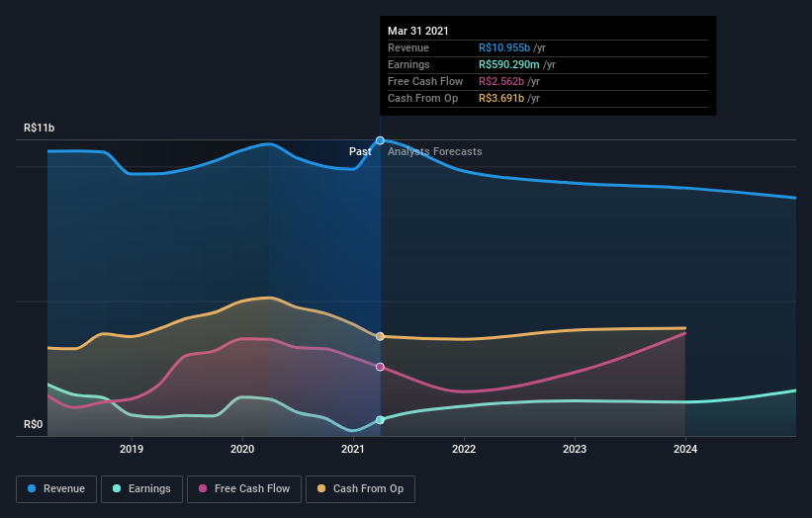Select the blue Revenue data point marker
The width and height of the screenshot is (812, 518).
[x=380, y=140]
